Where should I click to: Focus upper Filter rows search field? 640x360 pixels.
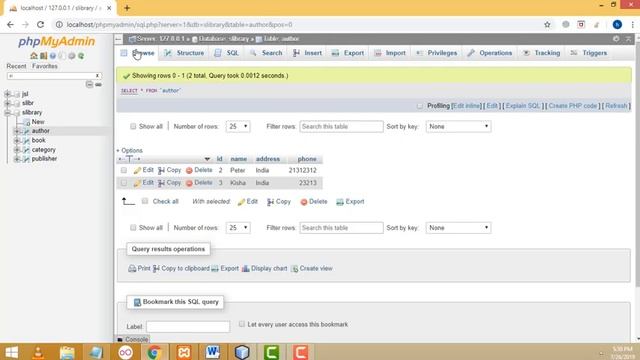pyautogui.click(x=341, y=127)
